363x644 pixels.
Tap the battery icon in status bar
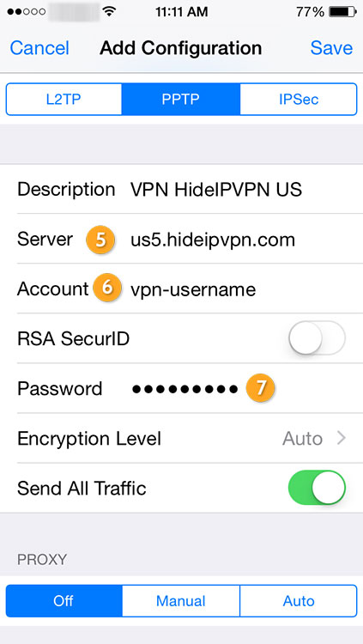(x=343, y=11)
